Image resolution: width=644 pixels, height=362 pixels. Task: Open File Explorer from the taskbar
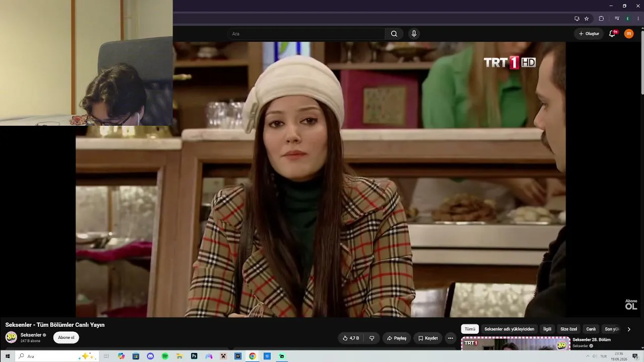tap(180, 356)
